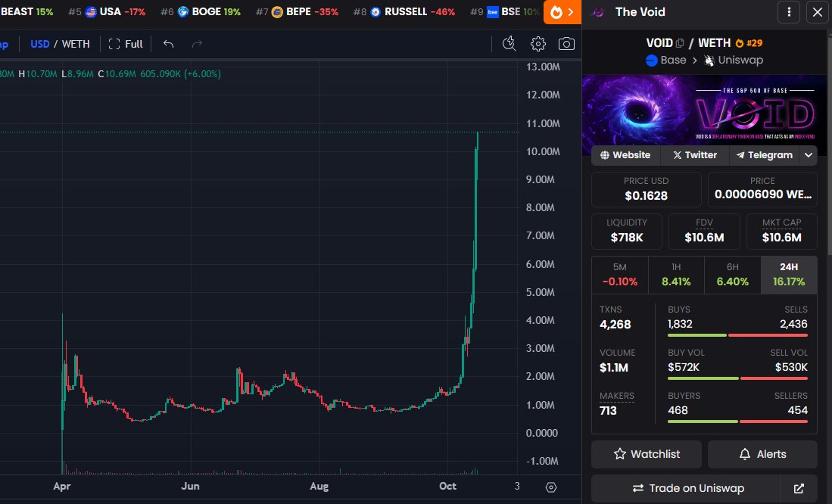Click the USA ticker in trending bar
The image size is (832, 504).
[106, 11]
